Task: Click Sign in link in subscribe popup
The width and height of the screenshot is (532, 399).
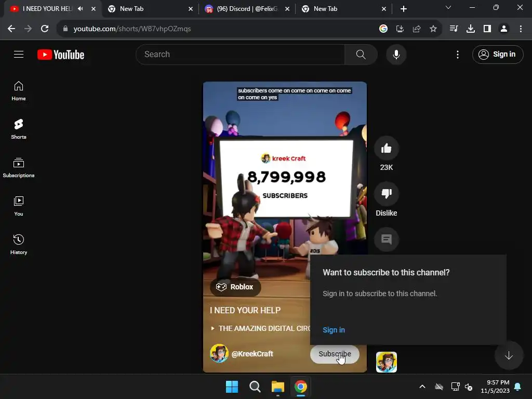Action: [x=334, y=330]
